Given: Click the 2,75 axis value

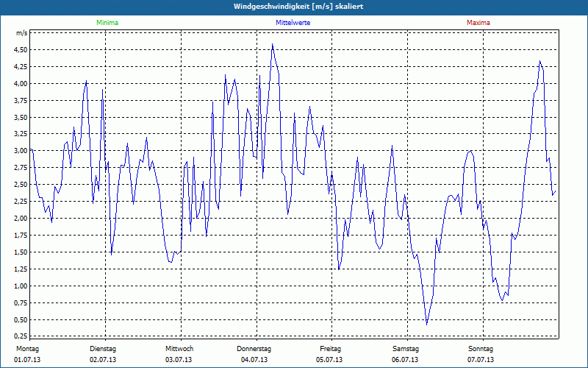Looking at the screenshot, I should tap(21, 168).
